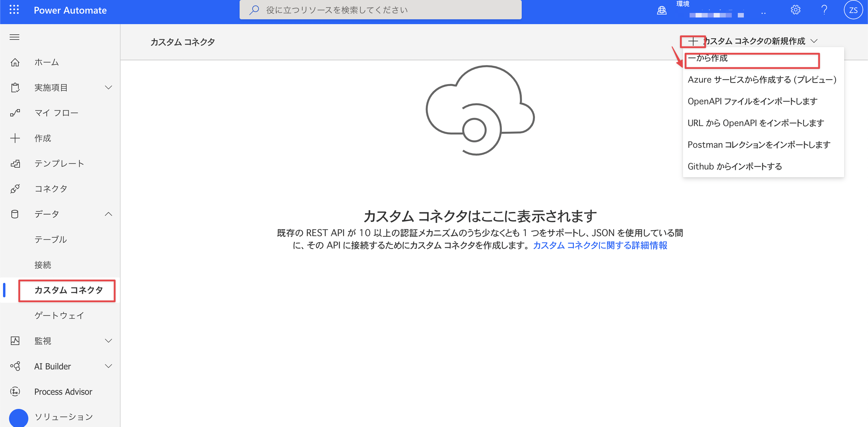
Task: Open the Help question mark icon
Action: click(824, 10)
